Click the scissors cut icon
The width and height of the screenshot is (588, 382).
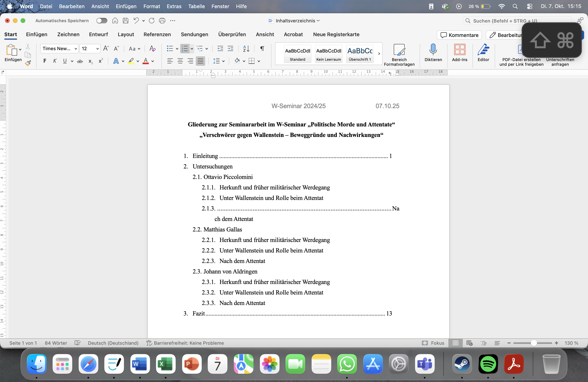coord(28,46)
